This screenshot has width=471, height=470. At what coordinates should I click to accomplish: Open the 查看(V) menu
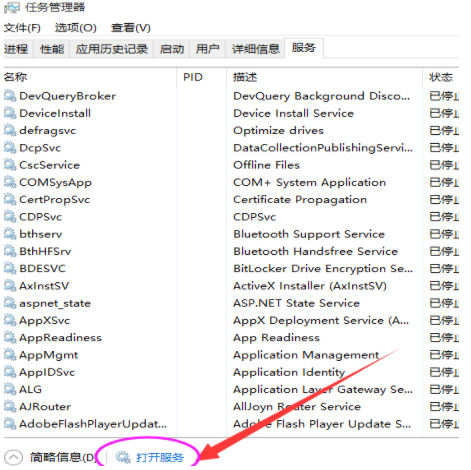pos(131,28)
